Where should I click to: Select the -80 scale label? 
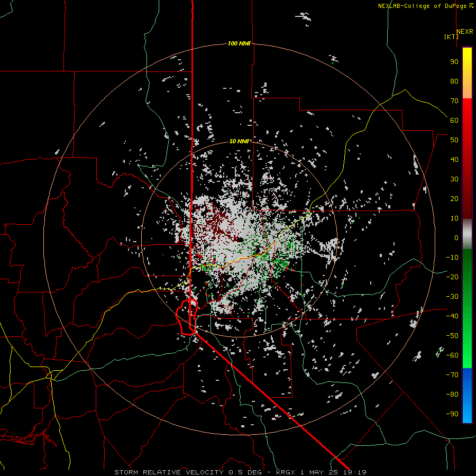(x=452, y=395)
